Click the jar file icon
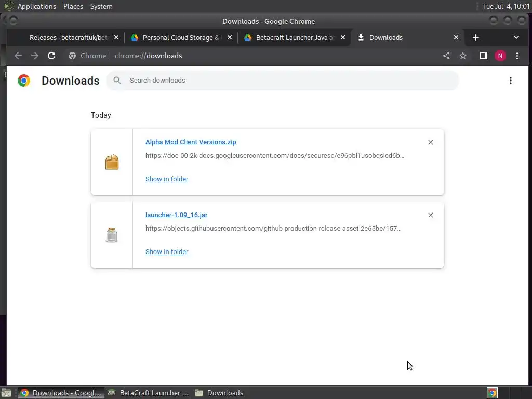The image size is (532, 399). click(x=112, y=234)
